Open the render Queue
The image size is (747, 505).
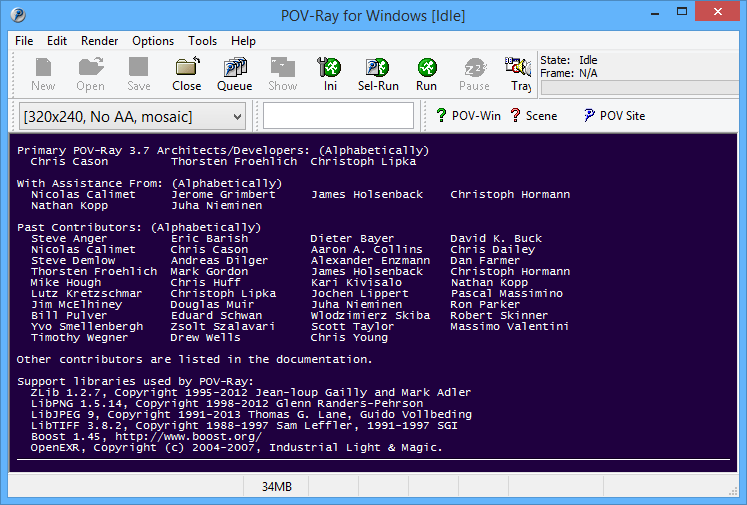tap(235, 74)
